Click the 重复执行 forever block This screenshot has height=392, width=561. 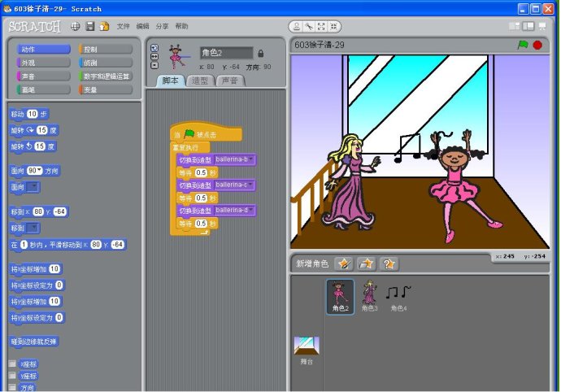point(190,147)
